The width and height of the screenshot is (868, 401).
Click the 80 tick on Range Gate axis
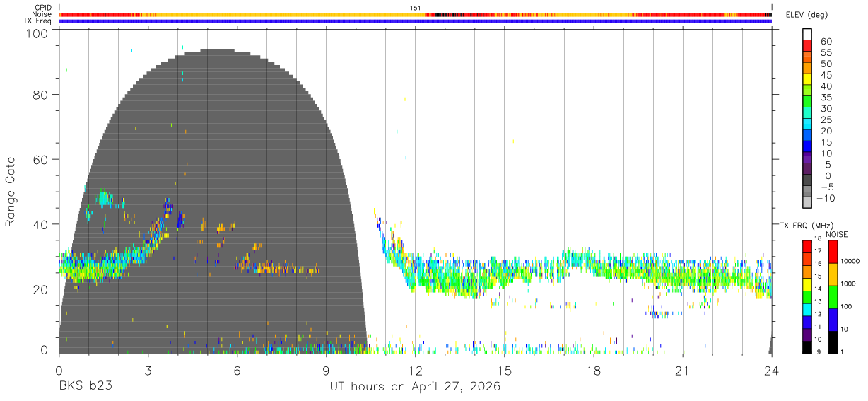pos(40,95)
